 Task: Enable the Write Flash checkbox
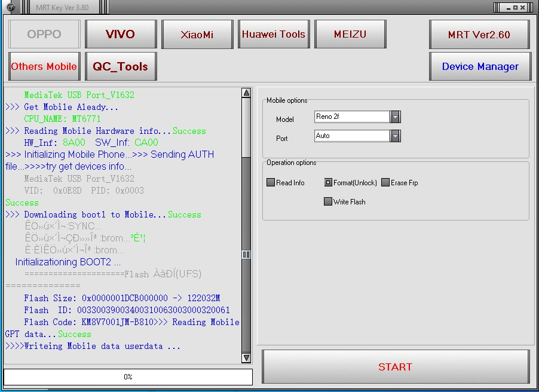click(328, 201)
